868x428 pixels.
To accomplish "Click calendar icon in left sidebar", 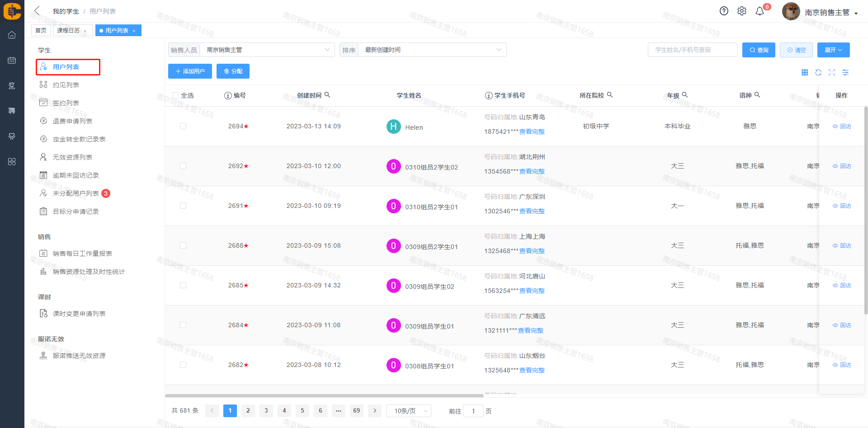I will coord(12,60).
